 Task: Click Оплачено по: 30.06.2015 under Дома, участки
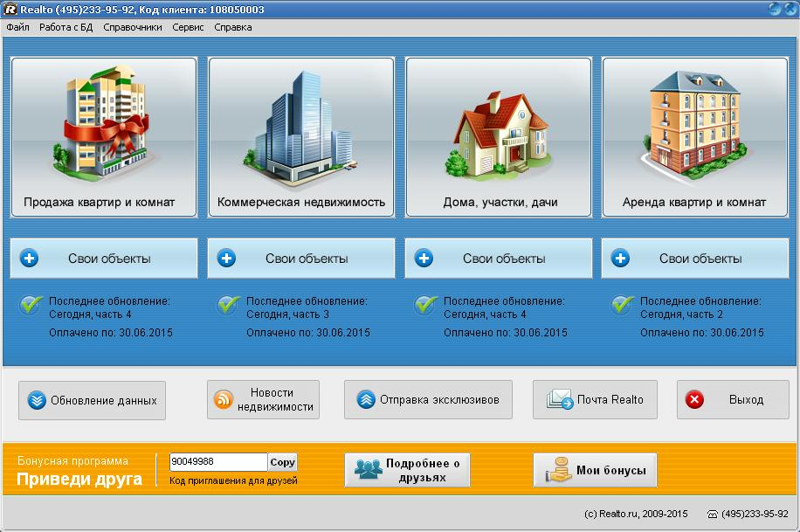pyautogui.click(x=506, y=333)
